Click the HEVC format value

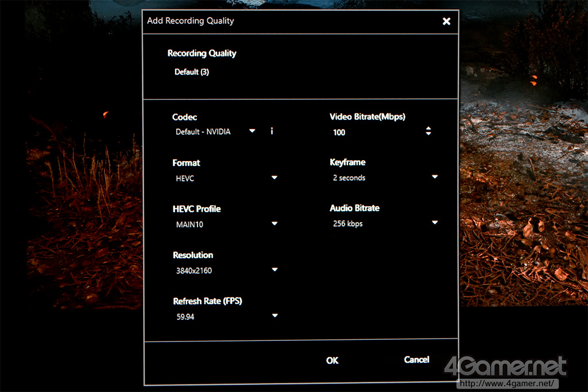(185, 178)
